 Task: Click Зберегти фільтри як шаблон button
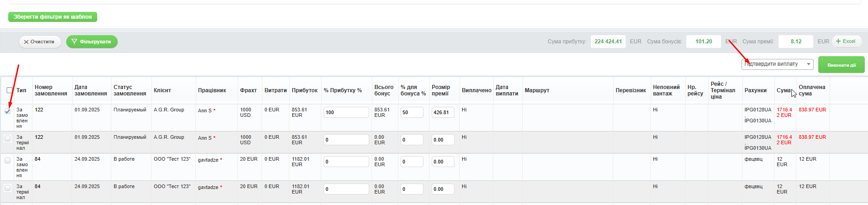tap(52, 17)
